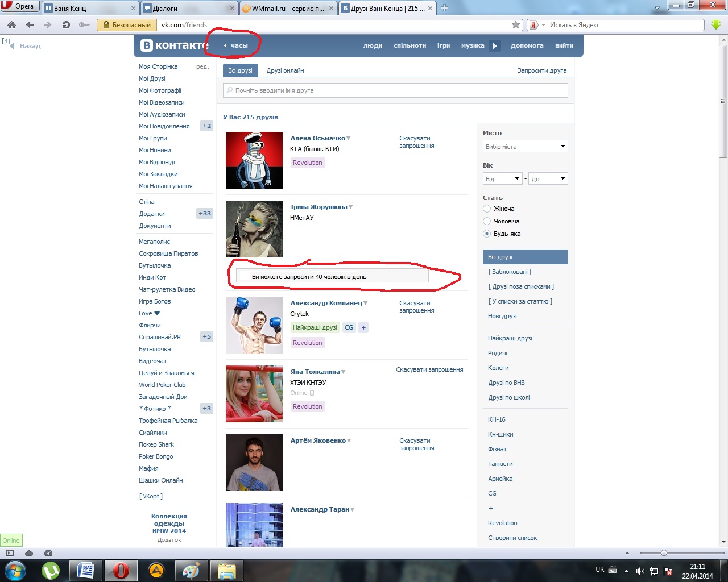
Task: Open Мої Повідомлення in sidebar
Action: [x=164, y=126]
